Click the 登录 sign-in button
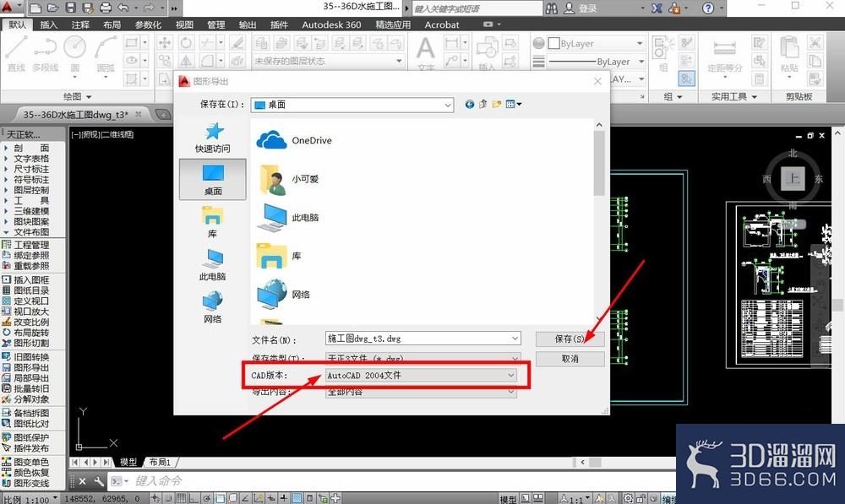 pyautogui.click(x=581, y=8)
